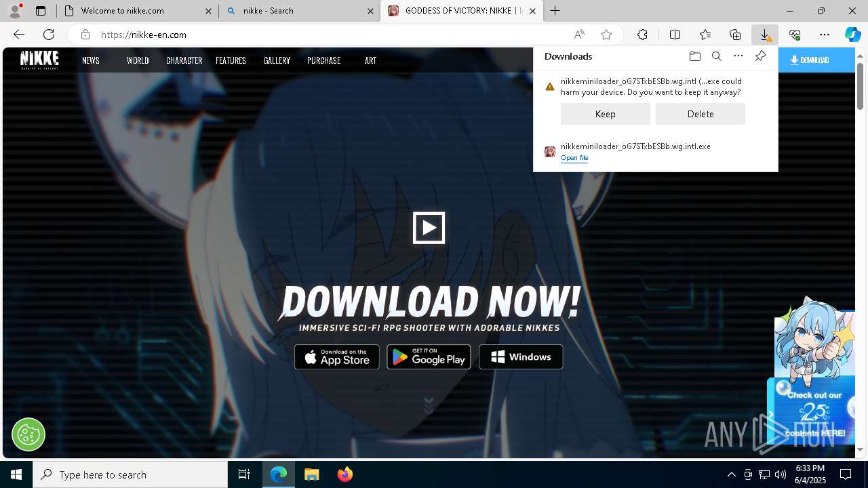Add this page to favorites star

606,35
